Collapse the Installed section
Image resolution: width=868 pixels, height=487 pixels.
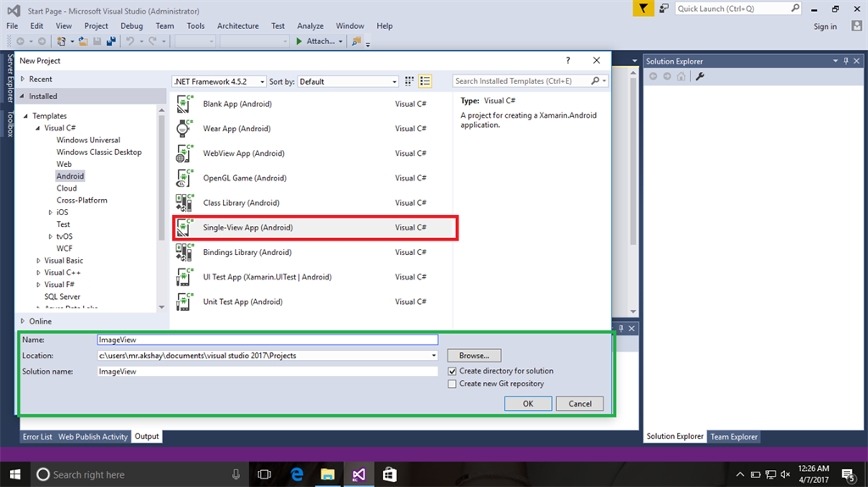(x=23, y=97)
